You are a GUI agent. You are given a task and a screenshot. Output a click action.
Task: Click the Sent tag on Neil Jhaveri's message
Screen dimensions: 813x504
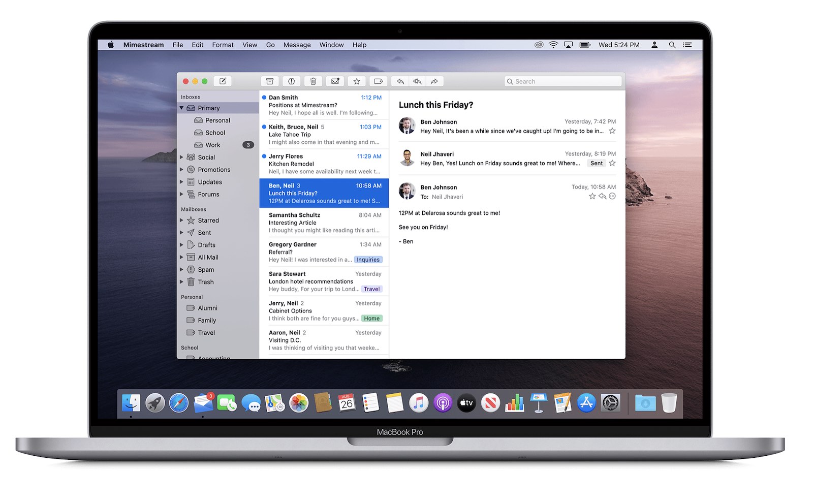(x=597, y=163)
